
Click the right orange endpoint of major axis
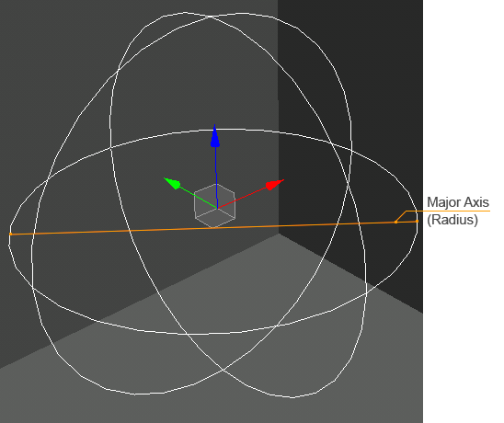click(x=417, y=221)
